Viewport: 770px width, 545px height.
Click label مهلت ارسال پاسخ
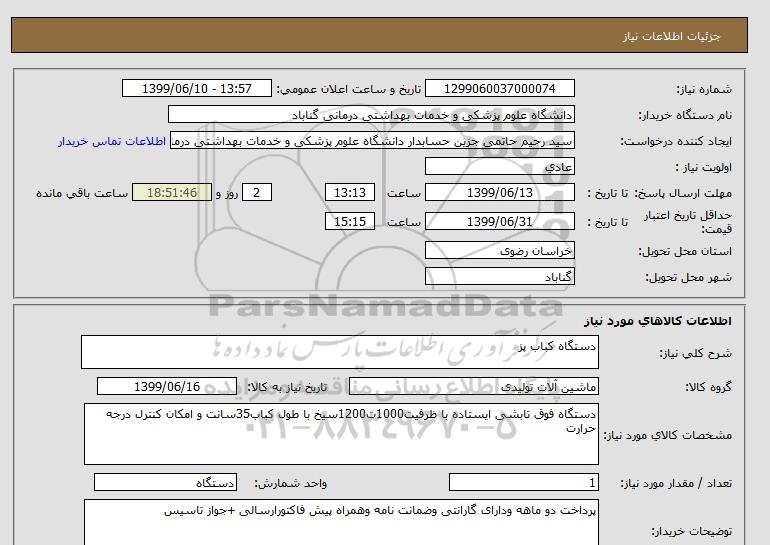coord(684,193)
